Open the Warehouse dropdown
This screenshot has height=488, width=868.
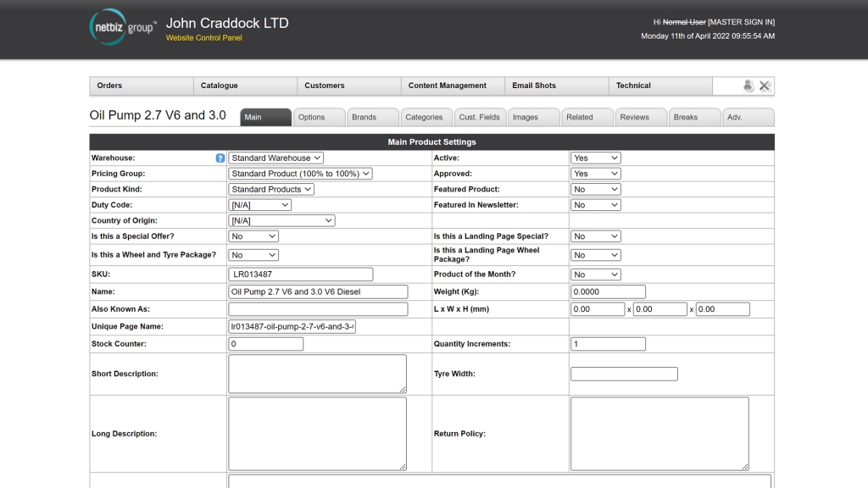tap(275, 158)
